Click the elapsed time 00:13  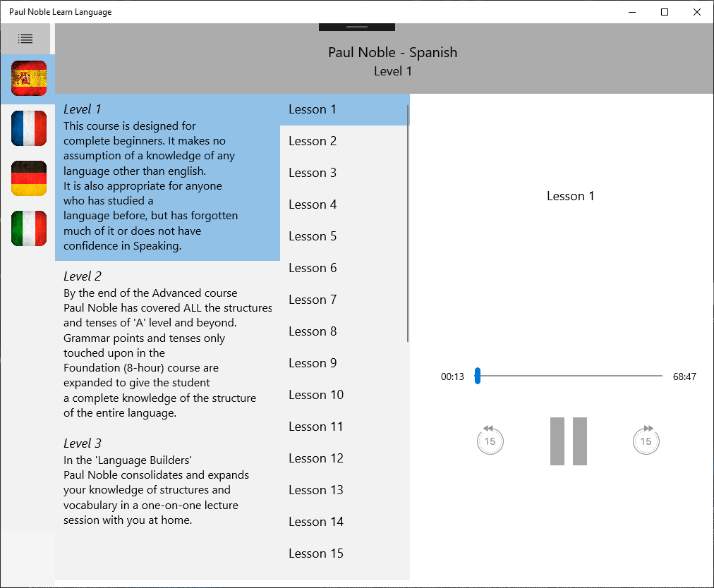pyautogui.click(x=452, y=376)
